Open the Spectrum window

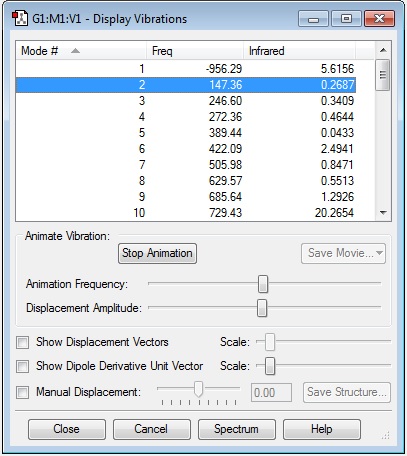[237, 429]
